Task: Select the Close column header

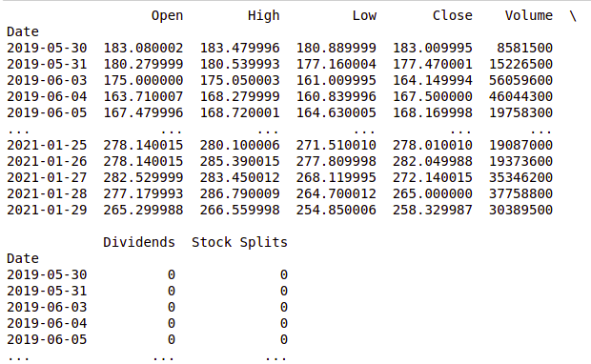Action: coord(452,15)
